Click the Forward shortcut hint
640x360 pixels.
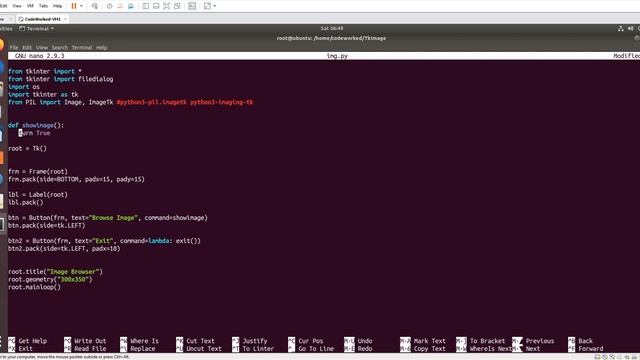tap(586, 349)
